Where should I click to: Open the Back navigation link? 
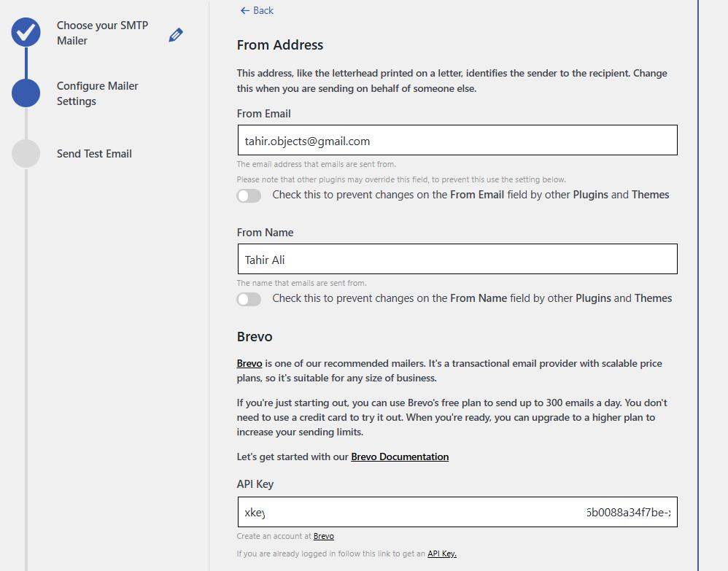point(257,11)
